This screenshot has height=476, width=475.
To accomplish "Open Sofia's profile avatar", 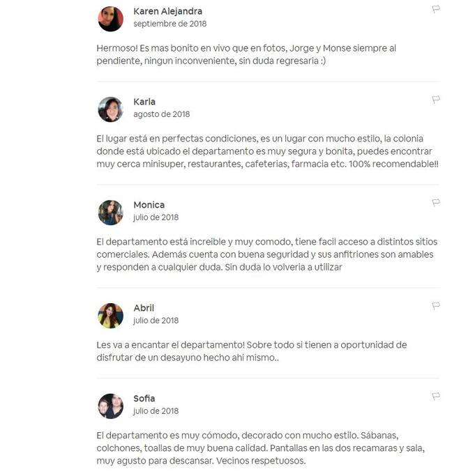I will click(x=111, y=406).
